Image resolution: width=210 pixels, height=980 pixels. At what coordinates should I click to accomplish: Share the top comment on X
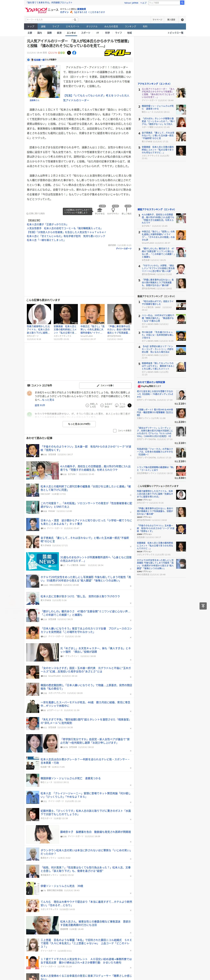coord(129,406)
